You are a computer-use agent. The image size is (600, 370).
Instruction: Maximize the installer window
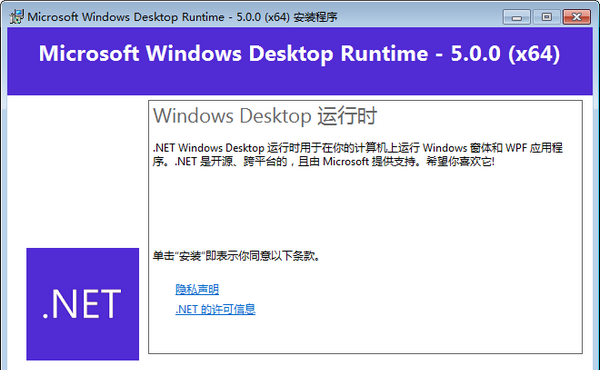click(x=546, y=17)
